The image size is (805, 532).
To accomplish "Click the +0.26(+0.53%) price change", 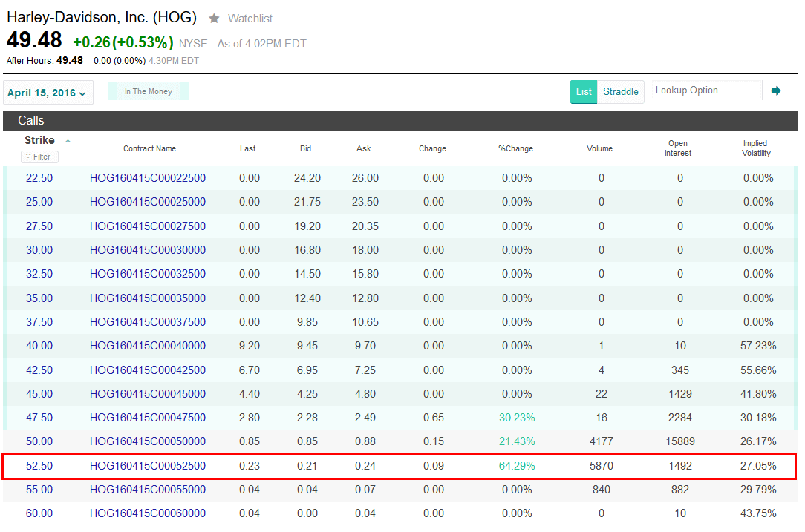I will tap(123, 42).
